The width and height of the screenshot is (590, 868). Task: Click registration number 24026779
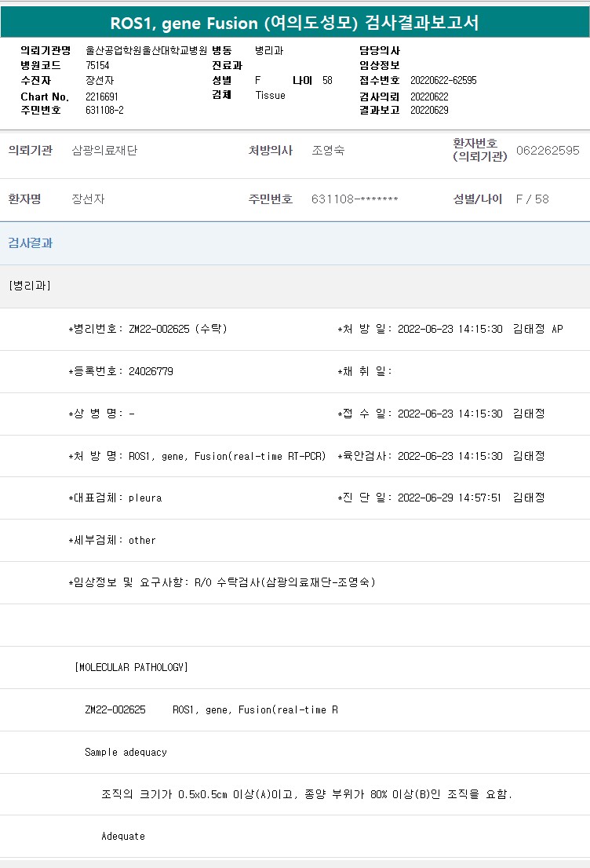point(151,371)
